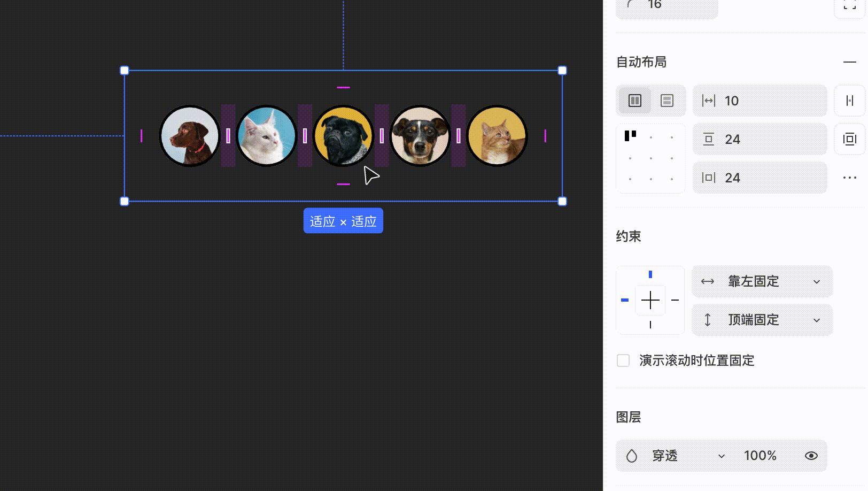Click right padding handle of frame
The width and height of the screenshot is (868, 491).
(545, 136)
